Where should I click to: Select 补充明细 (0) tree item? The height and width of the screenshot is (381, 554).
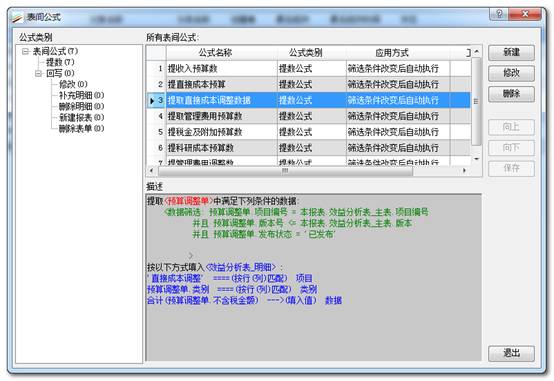tap(82, 95)
